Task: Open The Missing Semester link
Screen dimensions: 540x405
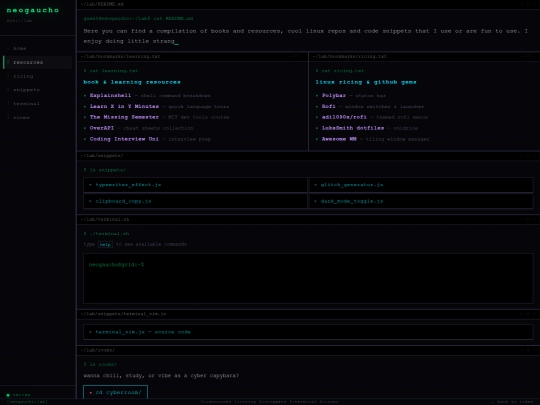Action: click(x=124, y=117)
